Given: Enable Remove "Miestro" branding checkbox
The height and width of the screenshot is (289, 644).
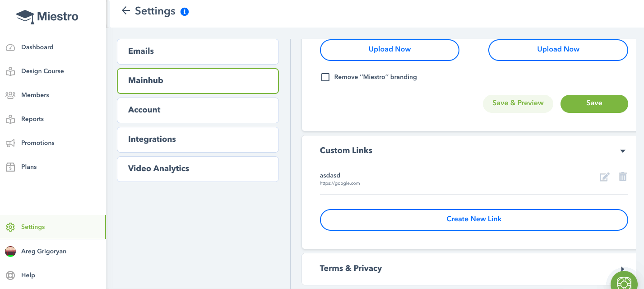Looking at the screenshot, I should (x=325, y=77).
